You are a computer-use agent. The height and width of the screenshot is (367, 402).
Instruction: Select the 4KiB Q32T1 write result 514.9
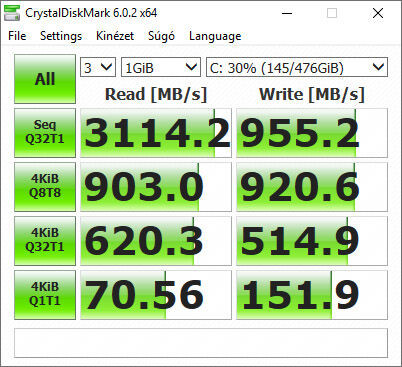tap(312, 241)
